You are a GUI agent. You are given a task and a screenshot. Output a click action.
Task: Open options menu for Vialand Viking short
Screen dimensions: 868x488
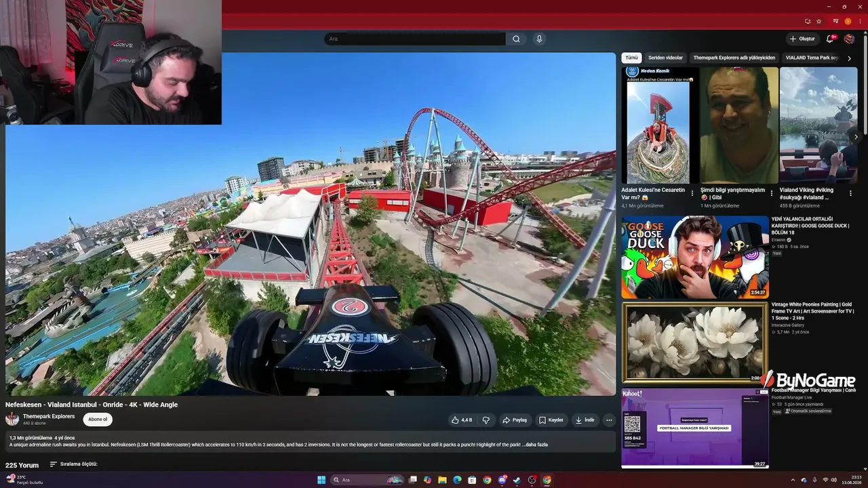click(851, 193)
